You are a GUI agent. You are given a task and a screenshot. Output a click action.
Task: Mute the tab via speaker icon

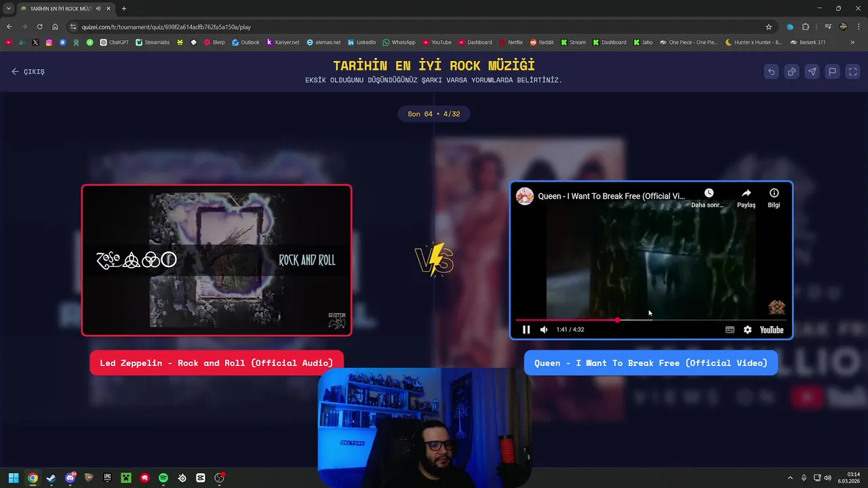coord(98,9)
